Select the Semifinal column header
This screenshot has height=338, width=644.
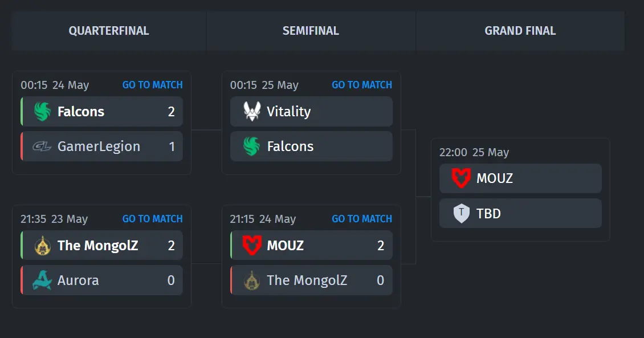(x=311, y=31)
